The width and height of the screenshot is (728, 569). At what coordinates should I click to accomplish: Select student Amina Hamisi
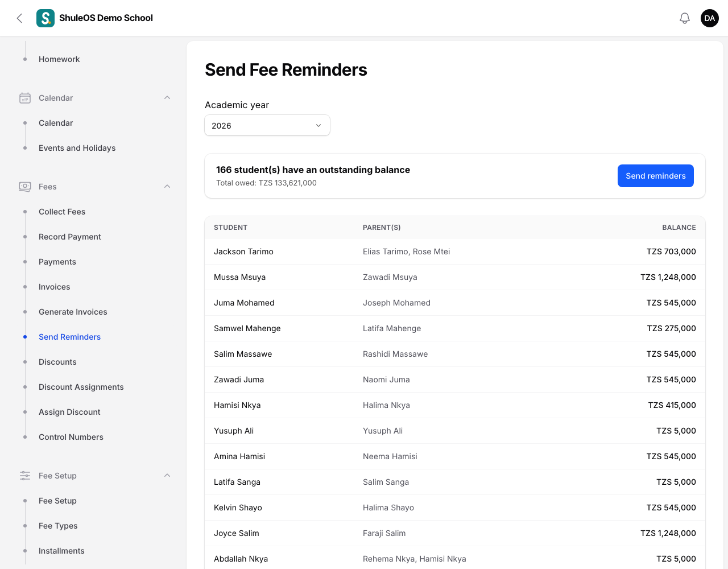click(x=239, y=456)
